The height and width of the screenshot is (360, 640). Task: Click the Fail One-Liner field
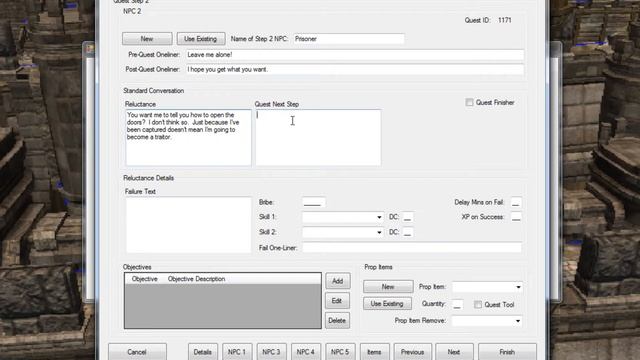click(412, 248)
